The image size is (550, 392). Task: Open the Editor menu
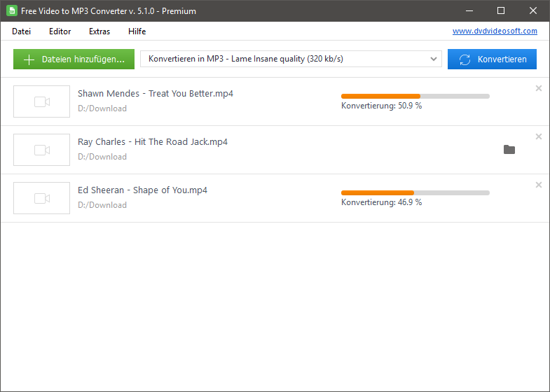point(60,31)
